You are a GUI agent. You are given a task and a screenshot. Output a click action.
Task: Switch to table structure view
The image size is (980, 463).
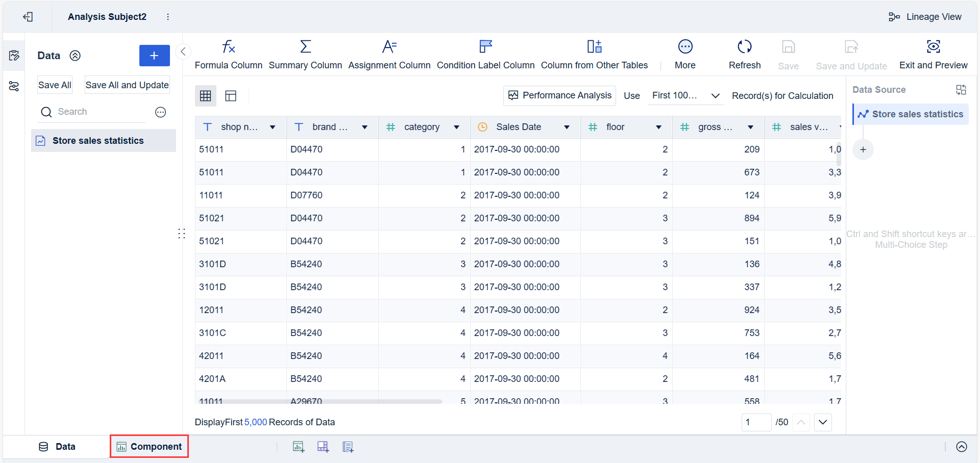click(231, 96)
